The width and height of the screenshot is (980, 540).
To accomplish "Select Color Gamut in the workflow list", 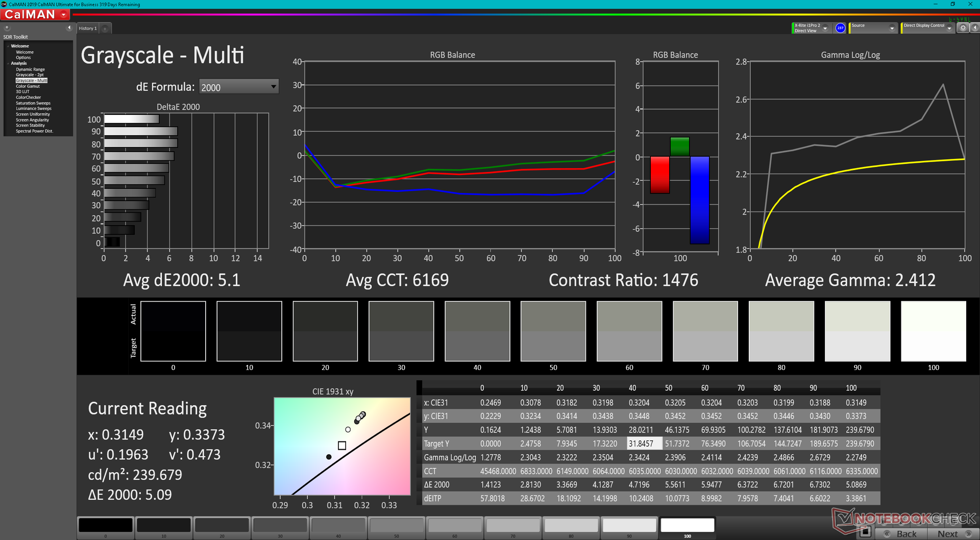I will [28, 86].
